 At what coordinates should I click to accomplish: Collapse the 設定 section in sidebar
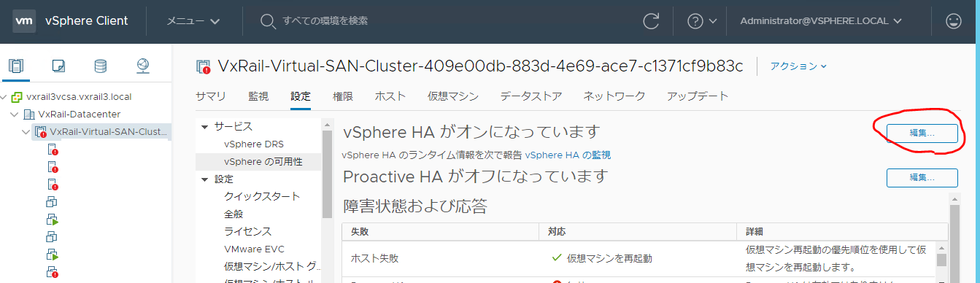204,179
